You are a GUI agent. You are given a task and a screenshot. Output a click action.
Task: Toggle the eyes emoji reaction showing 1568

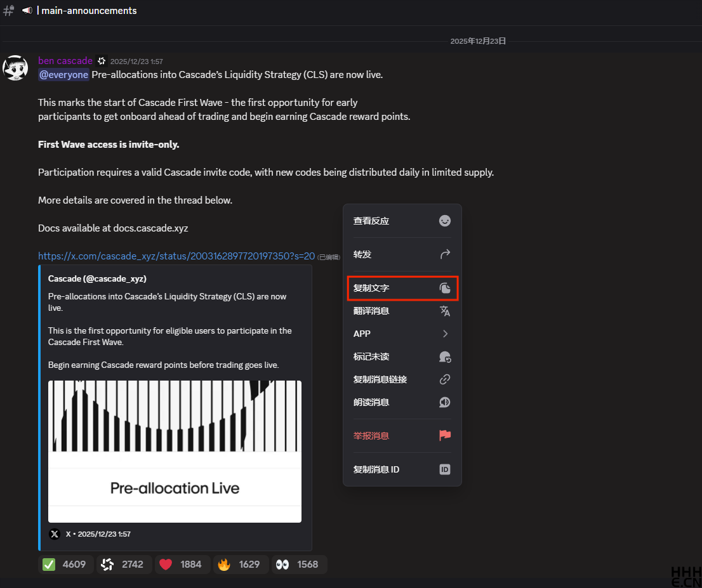[x=298, y=564]
